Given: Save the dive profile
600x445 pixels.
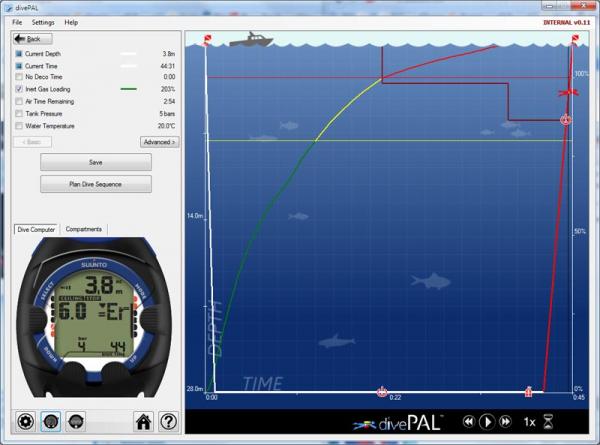Looking at the screenshot, I should tap(96, 163).
